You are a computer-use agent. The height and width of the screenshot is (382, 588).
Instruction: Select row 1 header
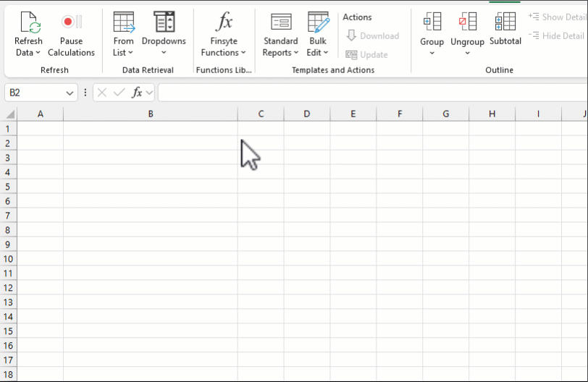tap(8, 129)
